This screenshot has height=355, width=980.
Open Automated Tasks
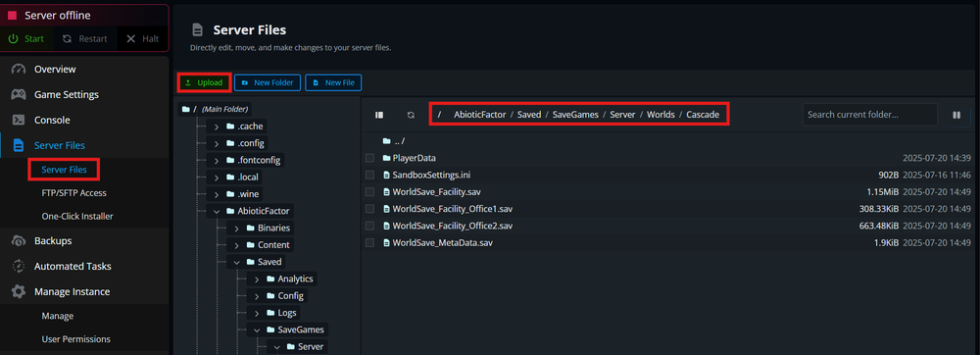click(x=73, y=267)
